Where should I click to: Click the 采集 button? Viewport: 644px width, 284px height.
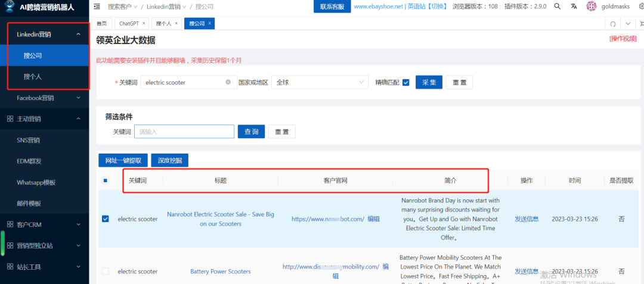coord(429,82)
